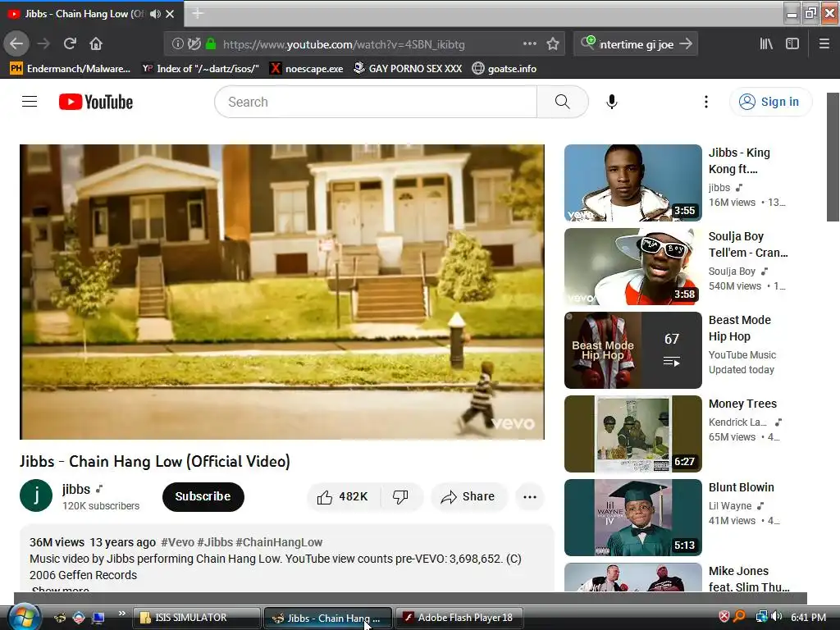
Task: Click the green padlock security icon
Action: pos(211,44)
